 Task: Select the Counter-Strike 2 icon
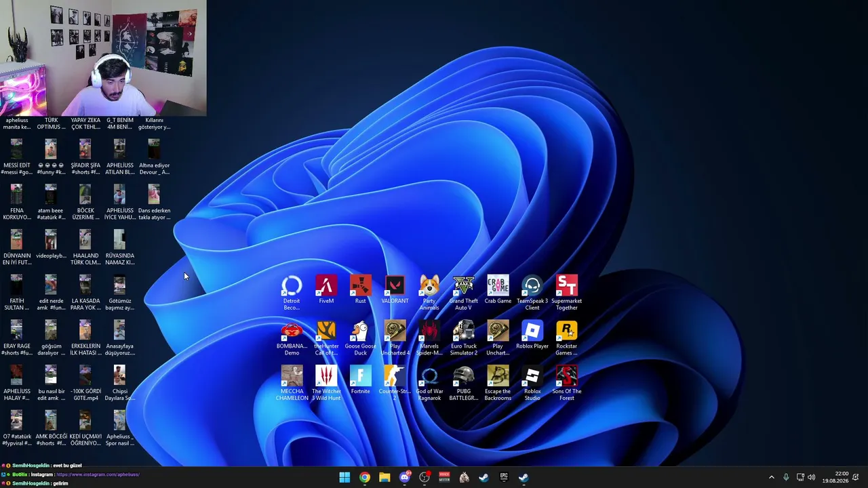coord(395,383)
